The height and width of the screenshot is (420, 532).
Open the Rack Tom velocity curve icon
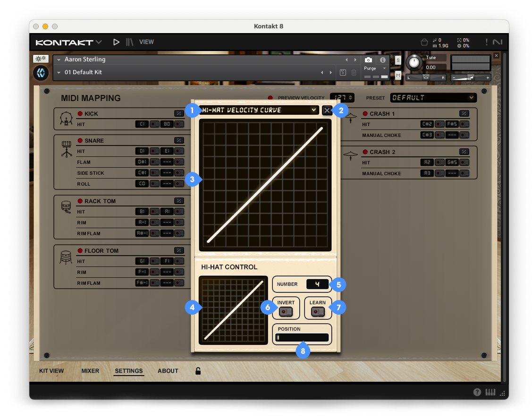[x=179, y=201]
